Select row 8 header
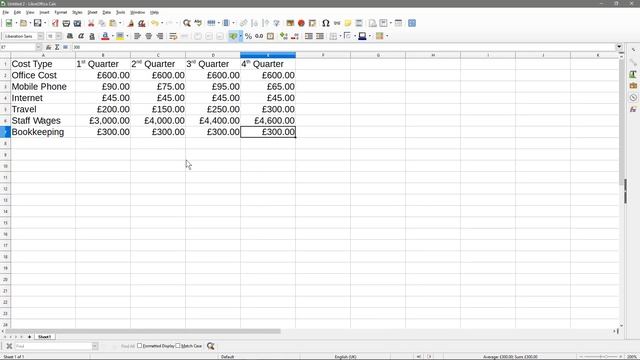This screenshot has width=640, height=360. [5, 143]
